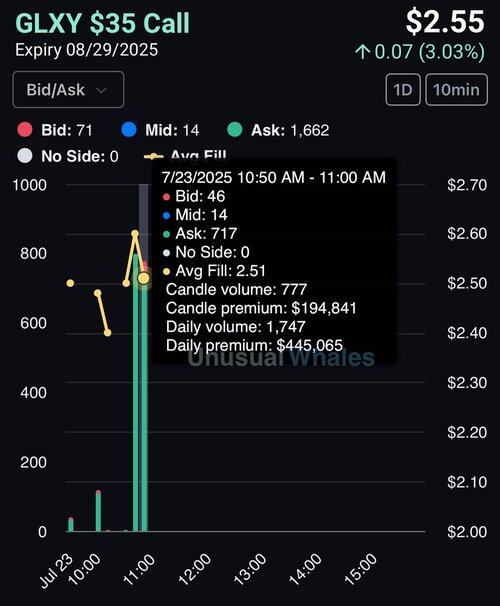Image resolution: width=500 pixels, height=606 pixels.
Task: Click the first Avg Fill dot at $2.50
Action: pyautogui.click(x=70, y=283)
